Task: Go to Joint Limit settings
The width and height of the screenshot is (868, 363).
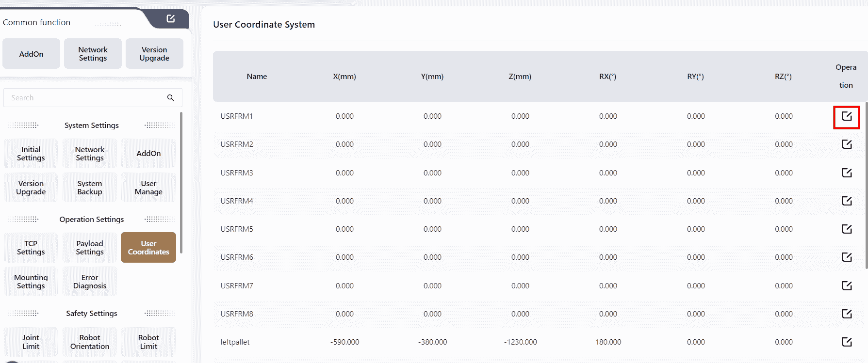Action: [x=31, y=342]
